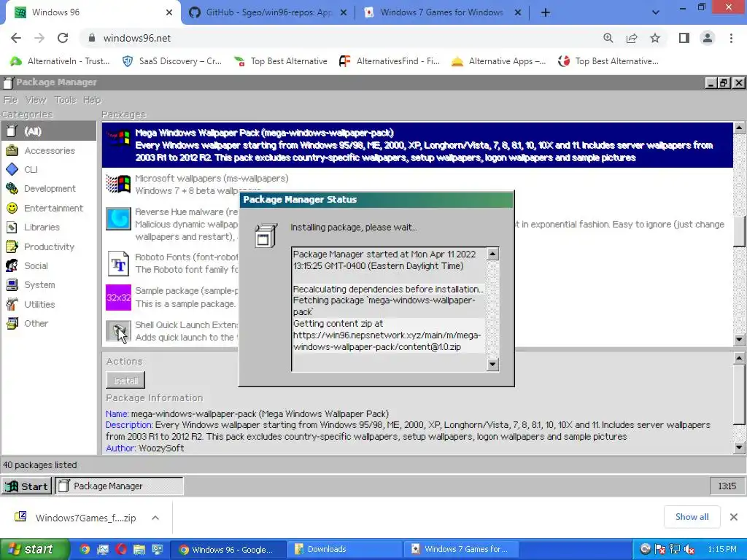Click Package Manager taskbar button

tap(119, 486)
